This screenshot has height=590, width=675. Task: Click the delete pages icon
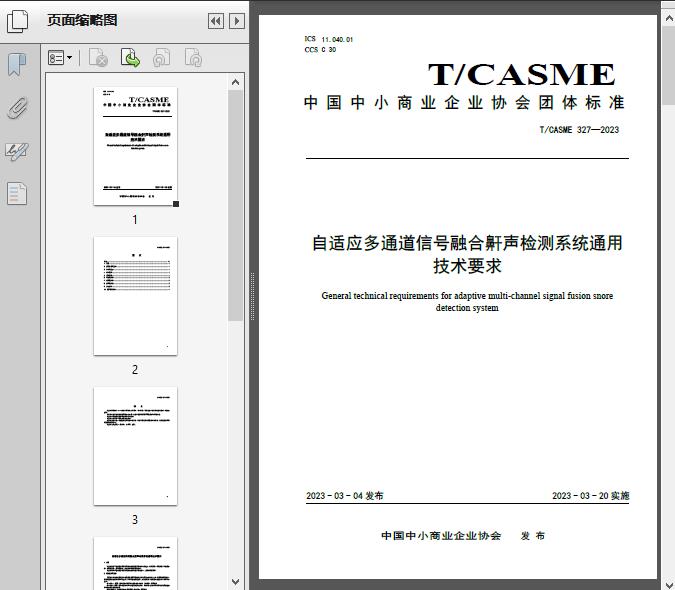coord(98,58)
